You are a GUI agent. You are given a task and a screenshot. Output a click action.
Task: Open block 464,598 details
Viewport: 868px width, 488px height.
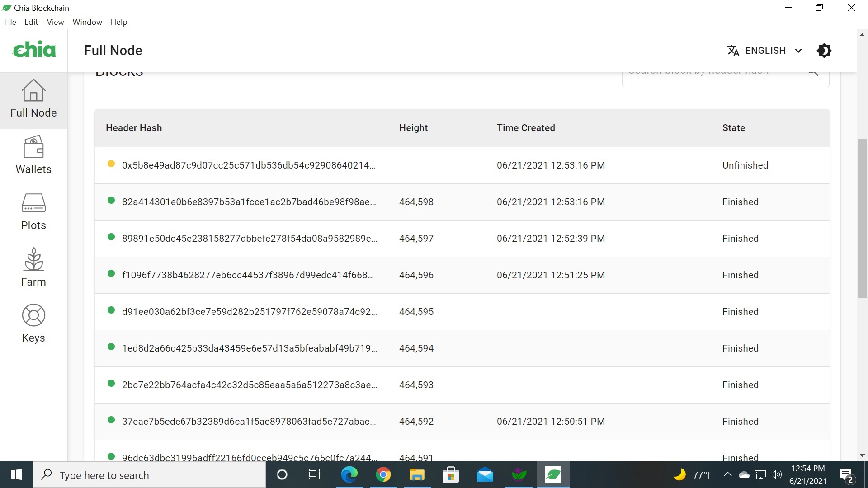[249, 202]
